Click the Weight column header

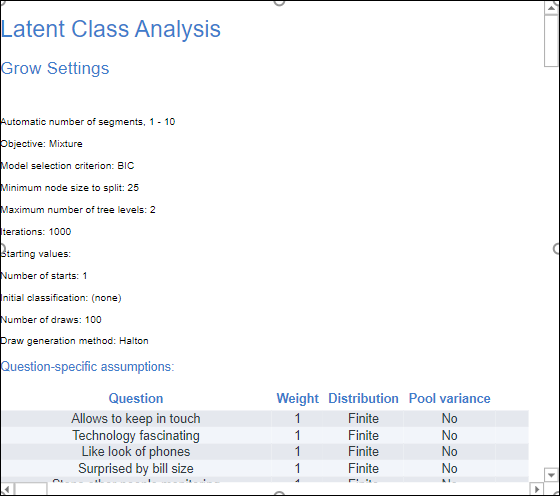coord(298,399)
